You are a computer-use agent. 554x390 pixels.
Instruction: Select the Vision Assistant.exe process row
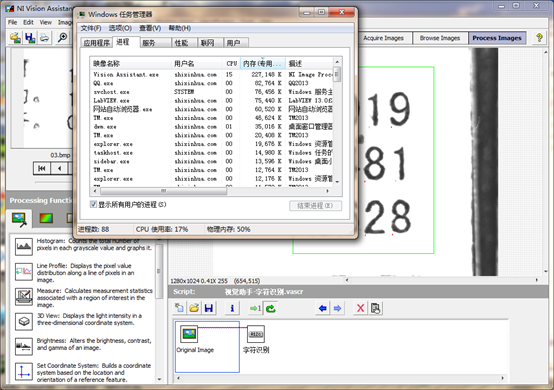(x=211, y=75)
